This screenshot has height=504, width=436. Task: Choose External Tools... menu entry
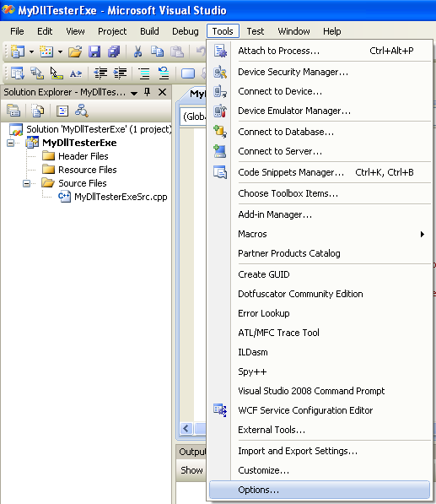tap(320, 430)
